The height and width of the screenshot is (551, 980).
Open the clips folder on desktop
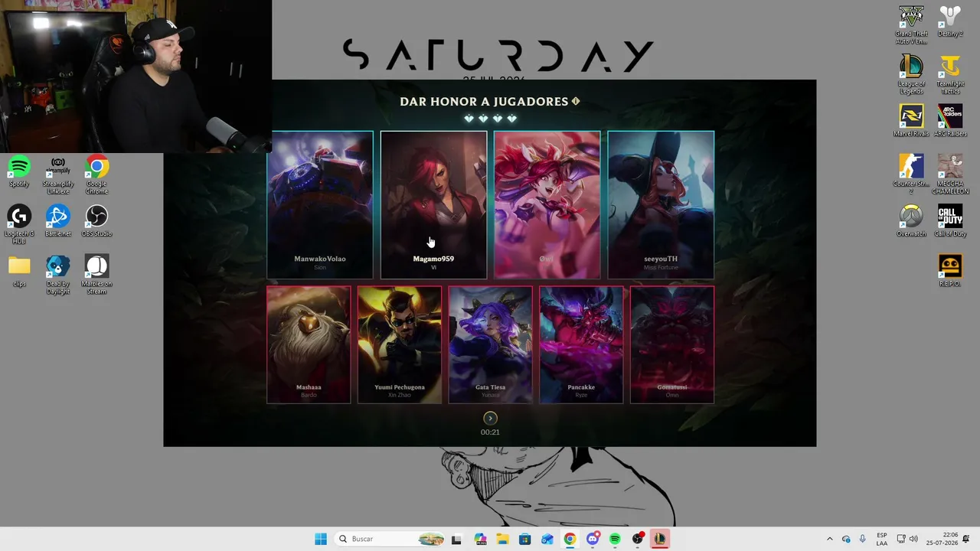(19, 272)
